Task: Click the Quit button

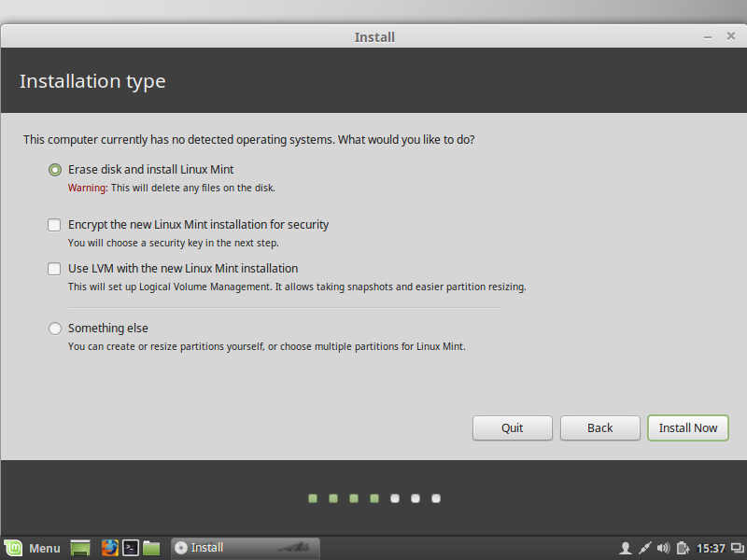Action: click(x=512, y=428)
